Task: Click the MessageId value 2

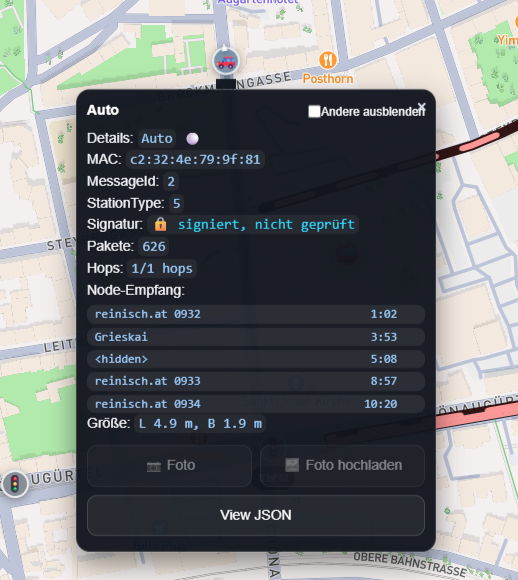Action: click(171, 182)
